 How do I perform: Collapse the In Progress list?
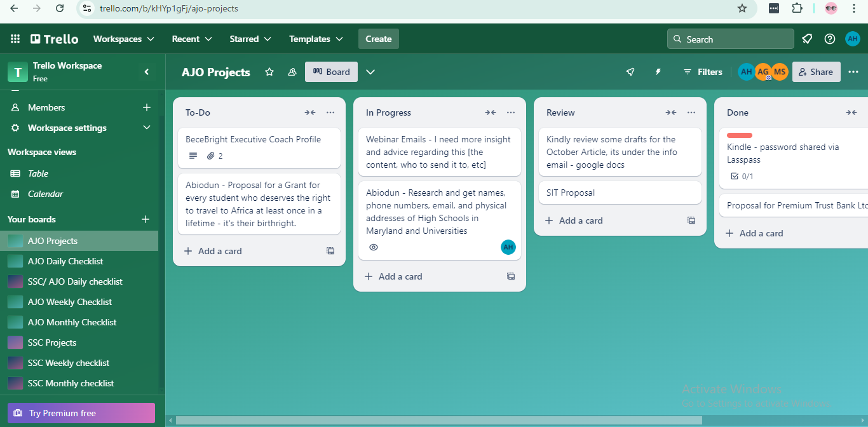coord(491,112)
